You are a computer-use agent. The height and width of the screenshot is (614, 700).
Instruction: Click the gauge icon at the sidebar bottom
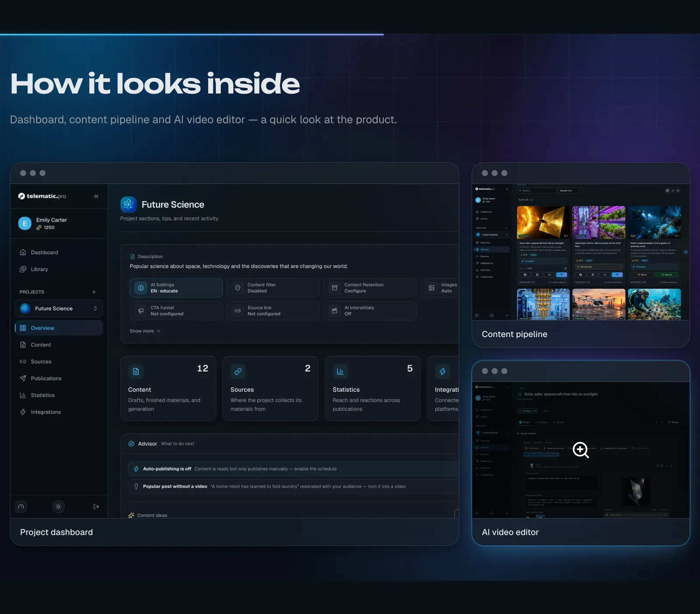21,506
